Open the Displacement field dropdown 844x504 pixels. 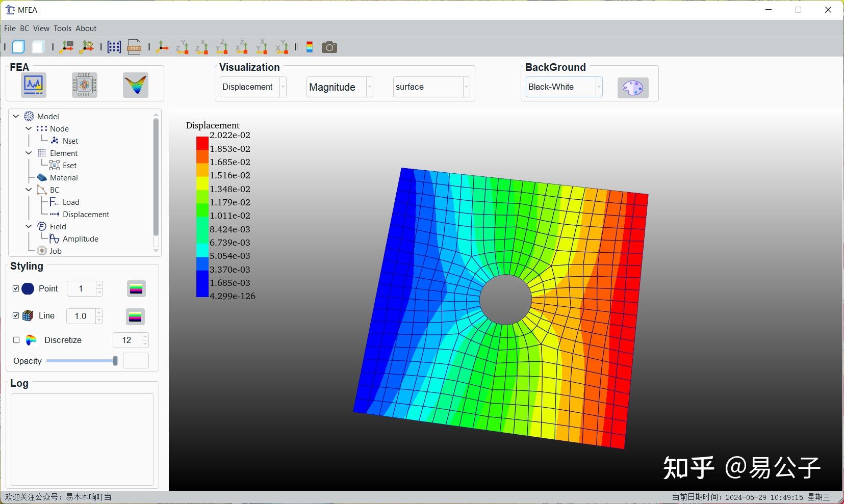(x=253, y=87)
